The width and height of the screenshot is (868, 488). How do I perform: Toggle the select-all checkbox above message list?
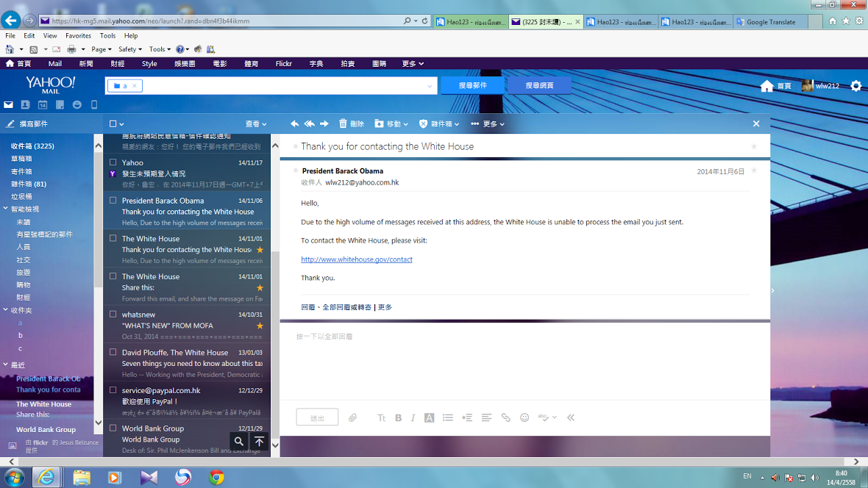(x=113, y=124)
